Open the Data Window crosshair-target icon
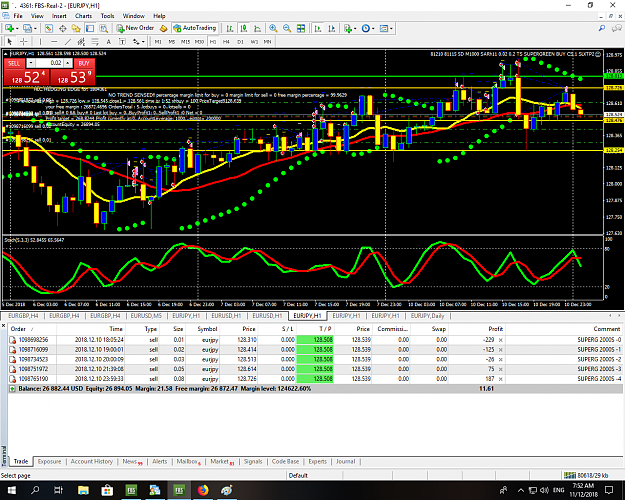The height and width of the screenshot is (500, 625). point(63,28)
